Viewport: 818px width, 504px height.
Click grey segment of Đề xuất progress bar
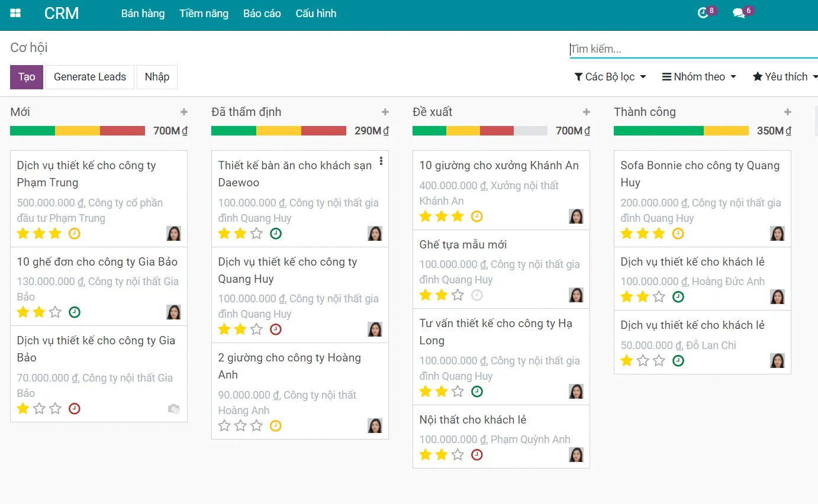[530, 131]
